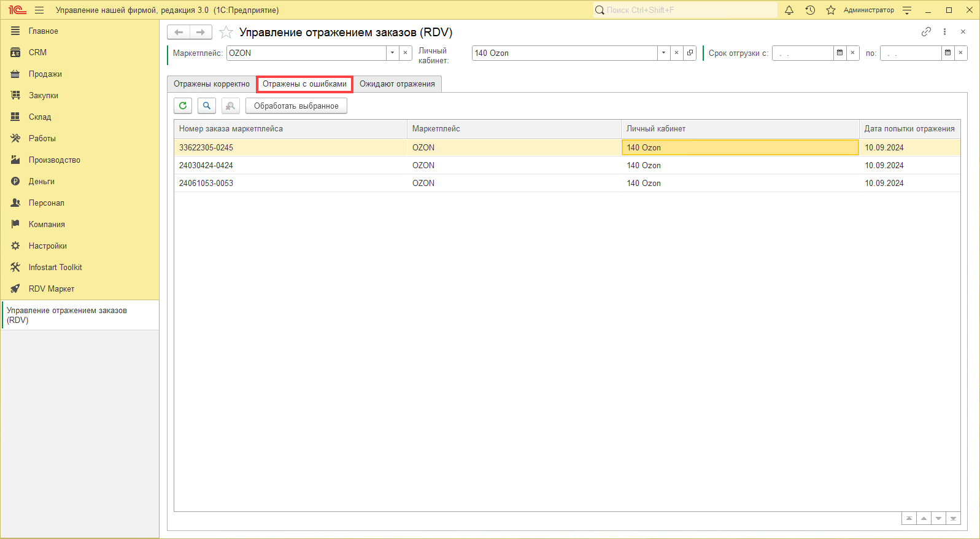Screen dimensions: 980x539
Task: Add page to favorites with star icon
Action: click(226, 33)
